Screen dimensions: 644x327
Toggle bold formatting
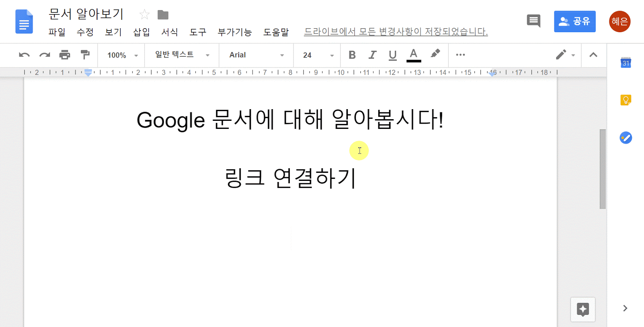click(x=352, y=55)
